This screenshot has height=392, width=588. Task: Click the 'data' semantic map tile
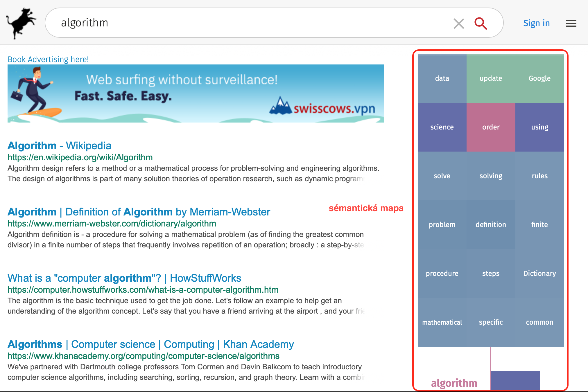442,78
